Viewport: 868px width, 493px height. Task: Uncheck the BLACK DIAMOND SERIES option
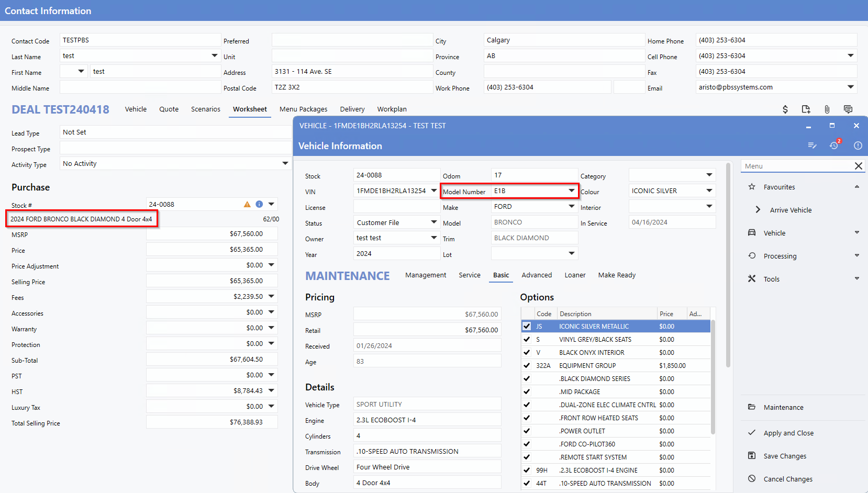(x=527, y=378)
